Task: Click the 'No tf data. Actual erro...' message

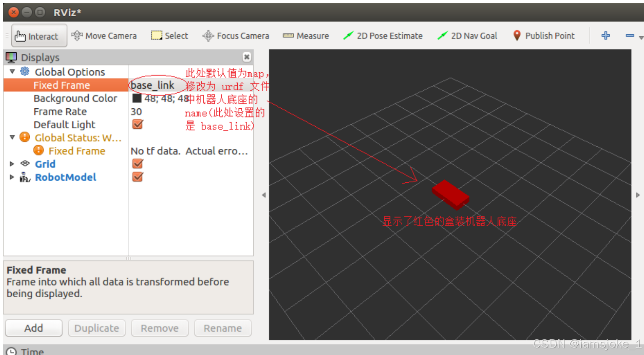Action: point(189,151)
